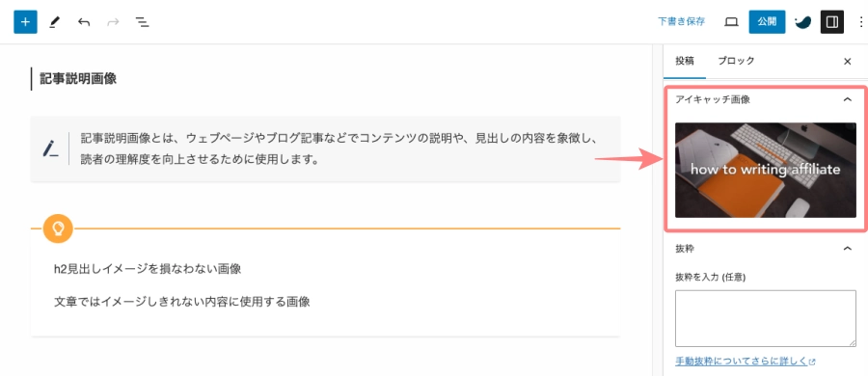Click the featured image thumbnail
The height and width of the screenshot is (376, 868).
(x=766, y=170)
